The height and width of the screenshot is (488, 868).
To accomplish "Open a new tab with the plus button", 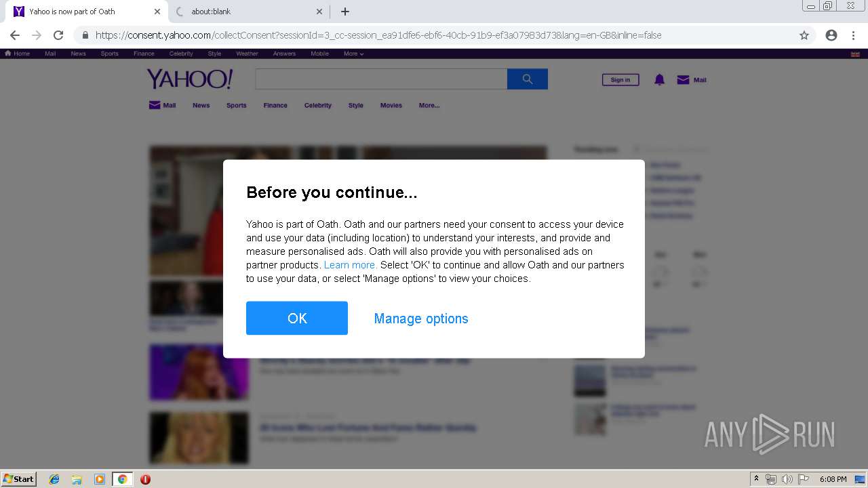I will coord(345,12).
